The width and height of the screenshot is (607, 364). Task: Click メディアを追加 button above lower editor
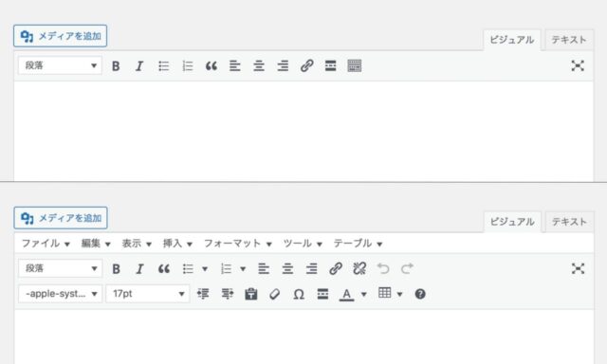(x=61, y=218)
